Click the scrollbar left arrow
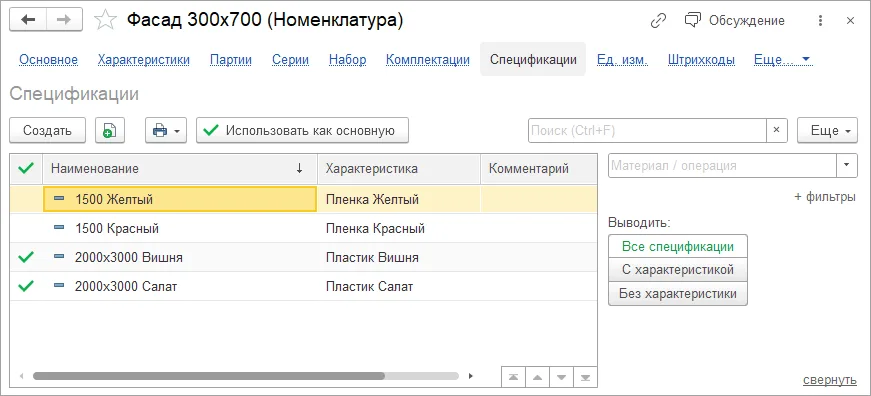This screenshot has height=396, width=871. point(22,376)
